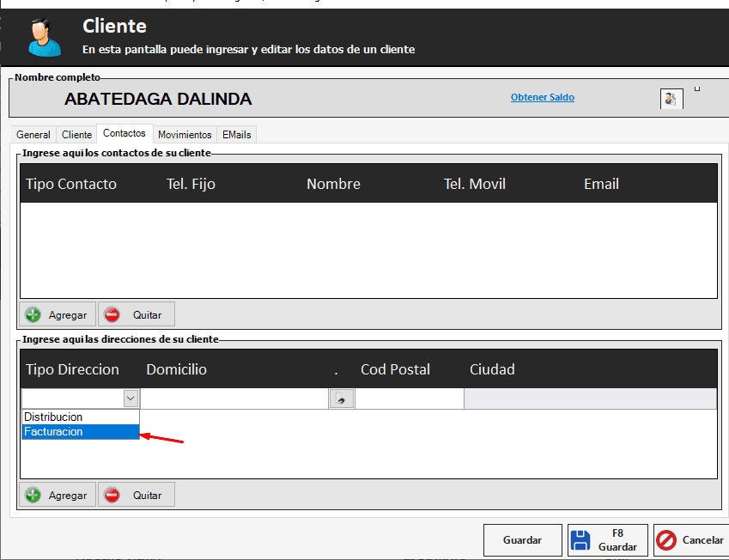Click the Obtener Saldo link
The image size is (729, 560).
click(542, 98)
